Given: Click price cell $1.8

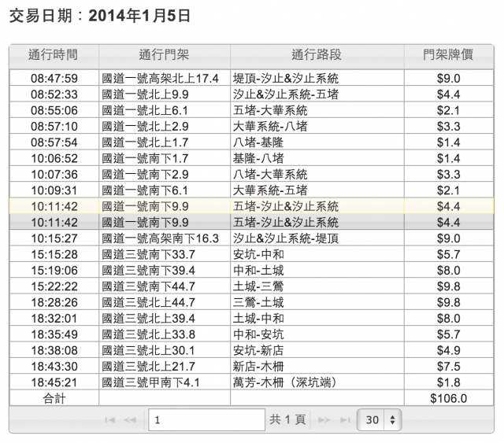Looking at the screenshot, I should [449, 382].
